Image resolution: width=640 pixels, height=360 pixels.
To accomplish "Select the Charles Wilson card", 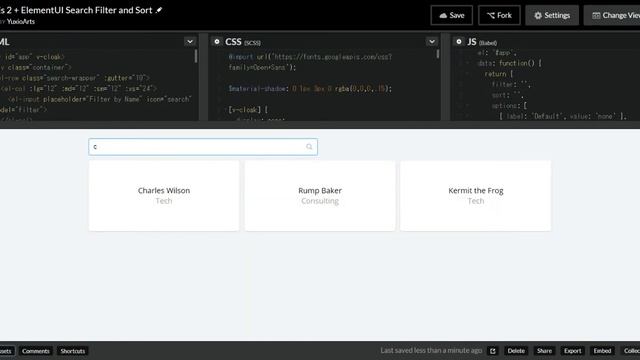I will point(164,196).
